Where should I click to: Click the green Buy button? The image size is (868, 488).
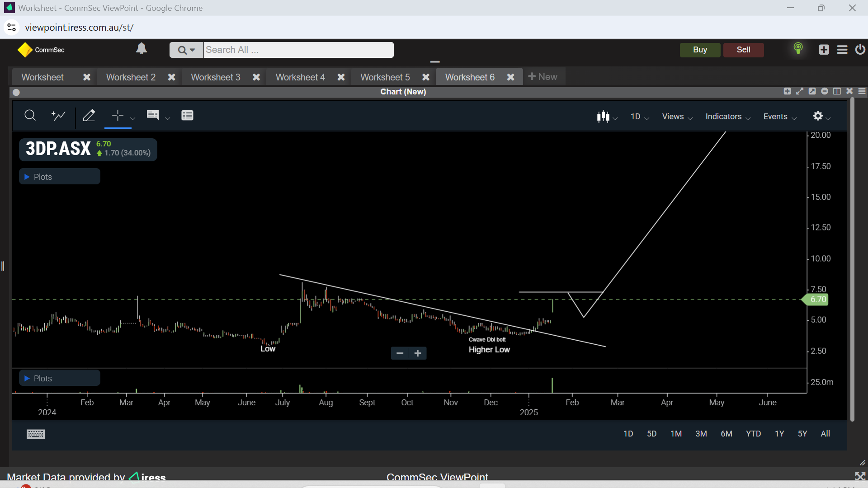pyautogui.click(x=700, y=50)
